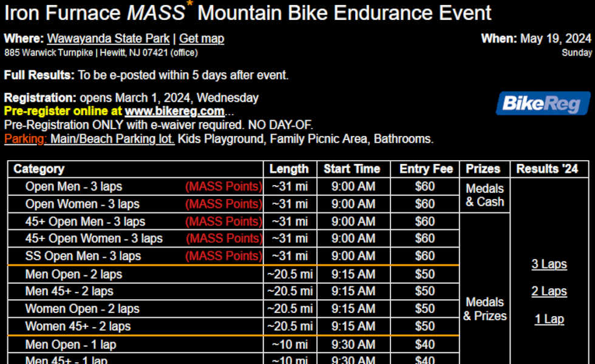Click the Medals & Cash prizes cell
595x364 pixels.
coord(484,195)
